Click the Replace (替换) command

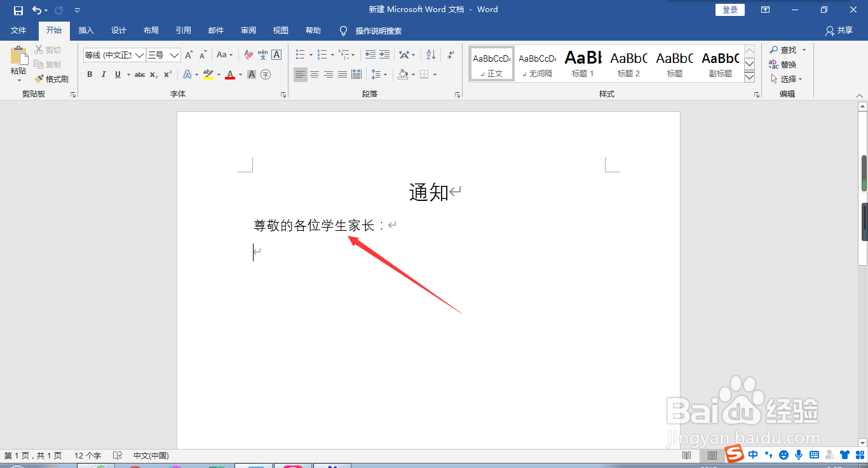[782, 65]
